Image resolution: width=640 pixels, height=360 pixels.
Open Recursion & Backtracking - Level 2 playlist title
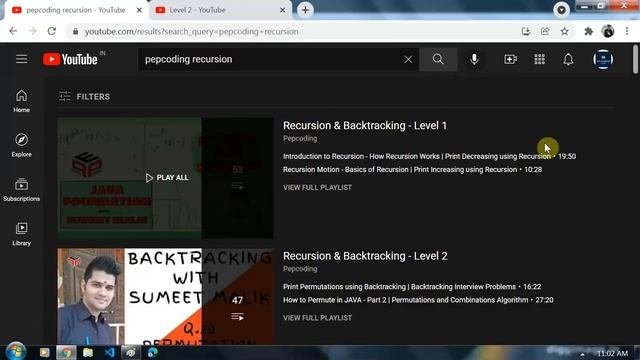tap(365, 256)
